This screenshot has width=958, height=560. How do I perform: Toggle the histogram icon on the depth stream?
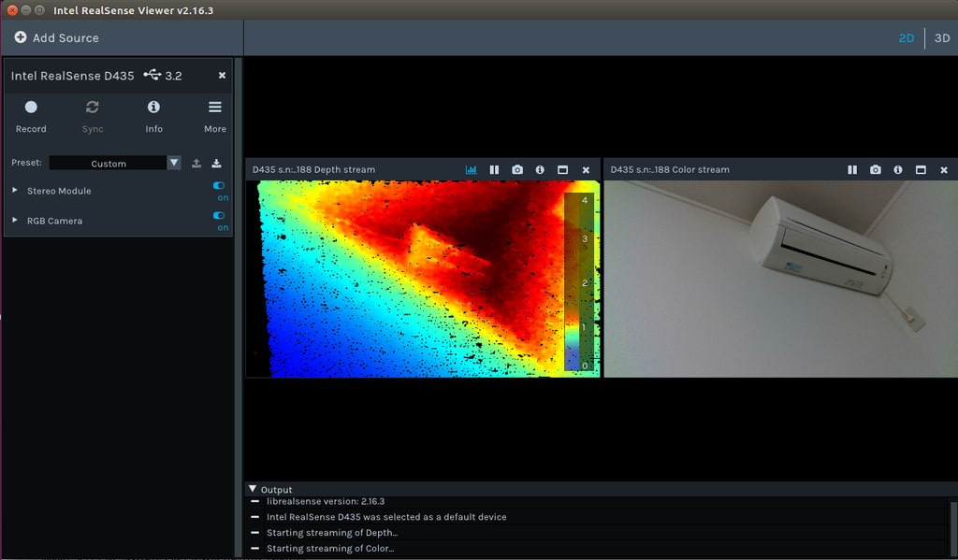click(x=471, y=170)
